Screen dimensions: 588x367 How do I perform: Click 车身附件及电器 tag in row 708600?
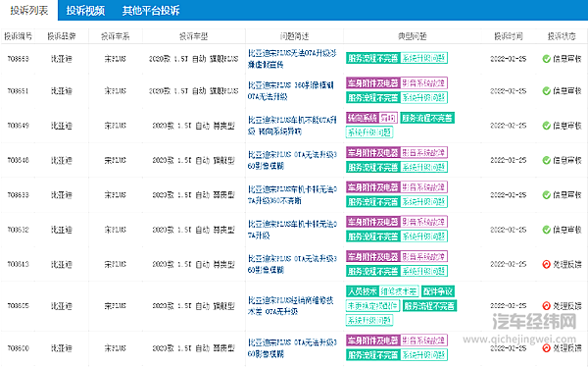[x=373, y=341]
